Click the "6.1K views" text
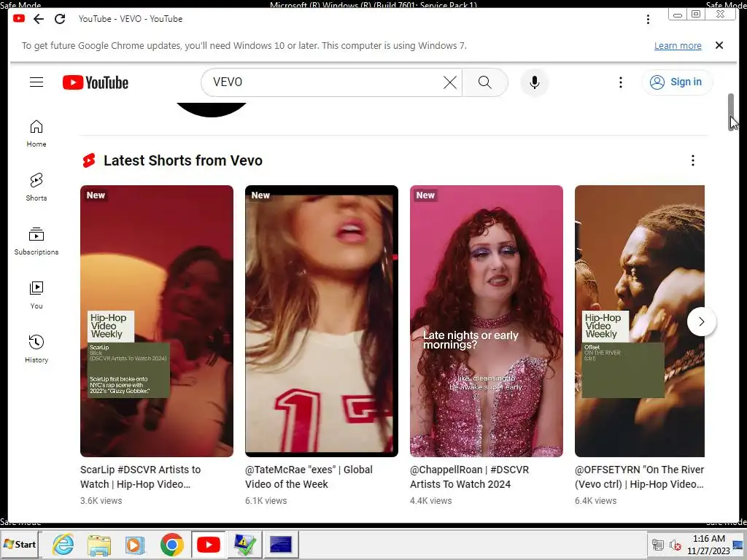 pyautogui.click(x=266, y=500)
